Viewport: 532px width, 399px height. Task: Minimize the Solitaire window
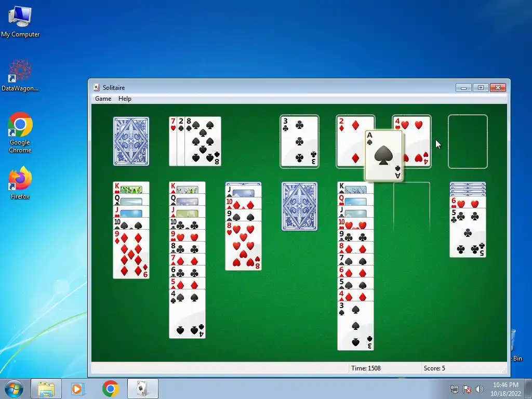(463, 87)
